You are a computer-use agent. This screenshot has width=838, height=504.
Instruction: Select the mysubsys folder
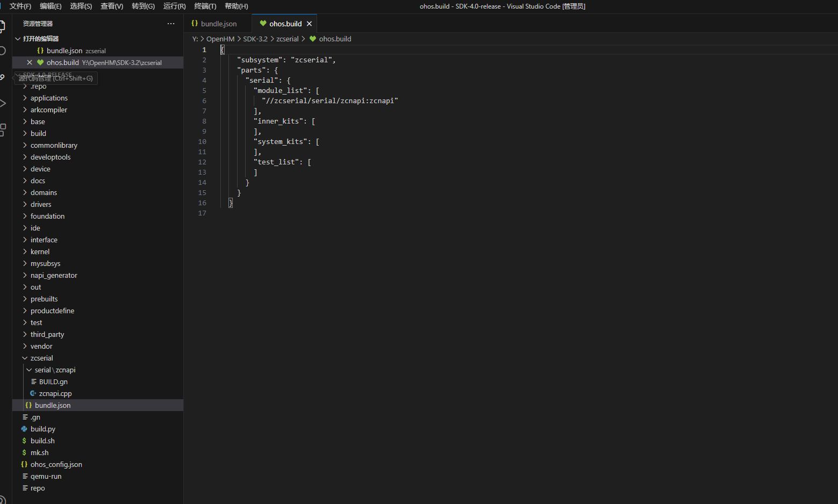(x=45, y=263)
